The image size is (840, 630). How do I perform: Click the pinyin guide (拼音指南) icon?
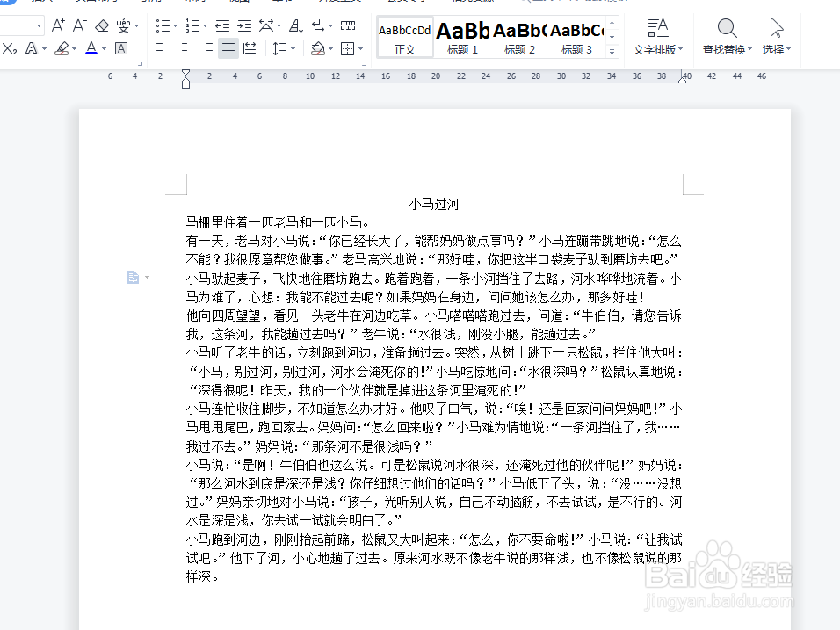click(x=123, y=26)
